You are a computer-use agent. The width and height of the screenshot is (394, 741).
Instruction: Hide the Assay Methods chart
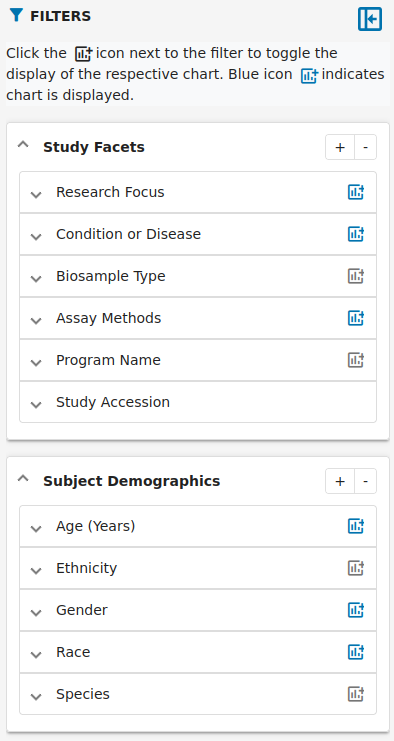point(356,318)
